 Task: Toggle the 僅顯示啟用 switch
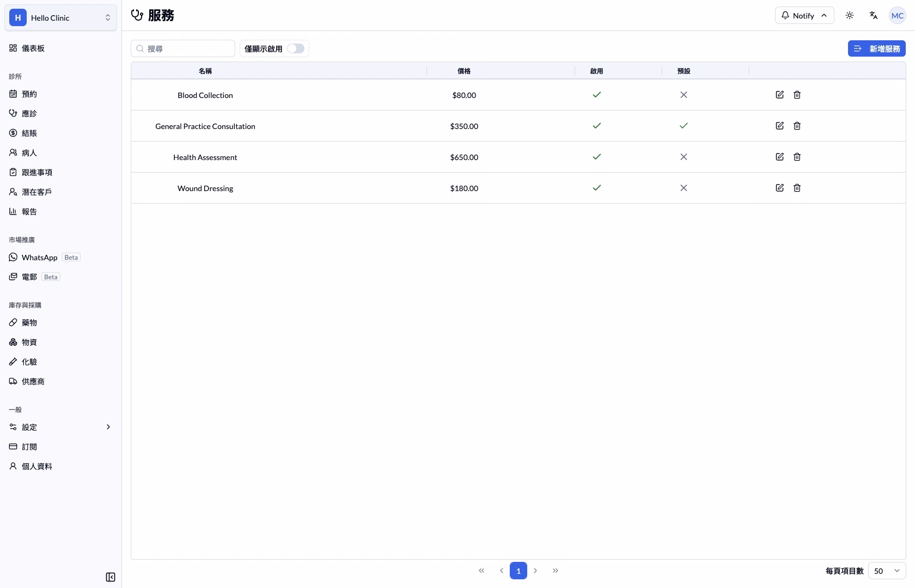click(x=296, y=48)
